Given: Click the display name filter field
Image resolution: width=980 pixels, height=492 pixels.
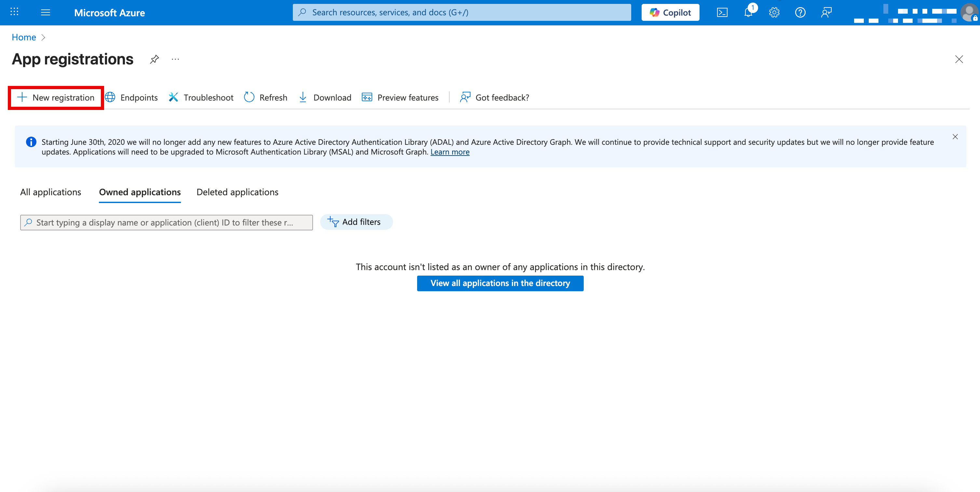Looking at the screenshot, I should pos(166,223).
